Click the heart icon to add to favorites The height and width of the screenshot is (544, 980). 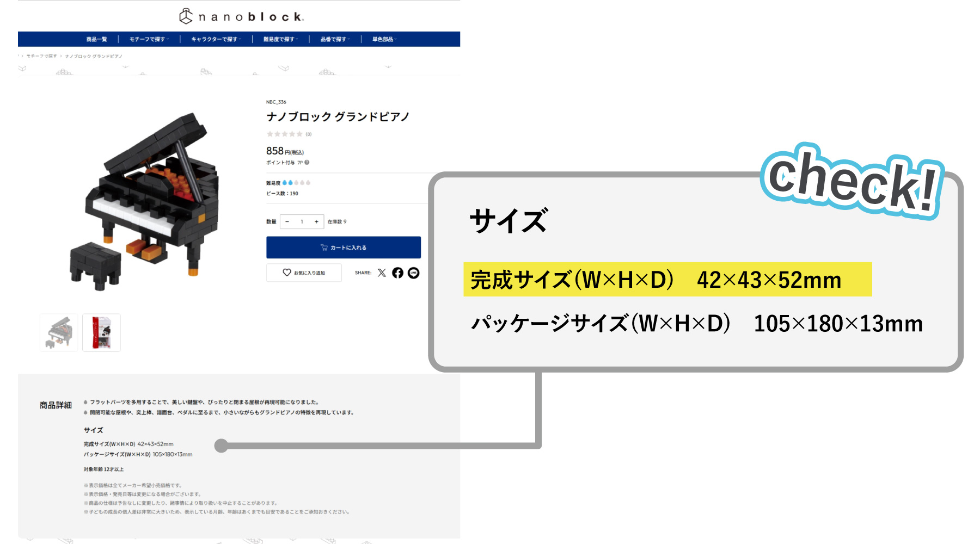point(287,273)
